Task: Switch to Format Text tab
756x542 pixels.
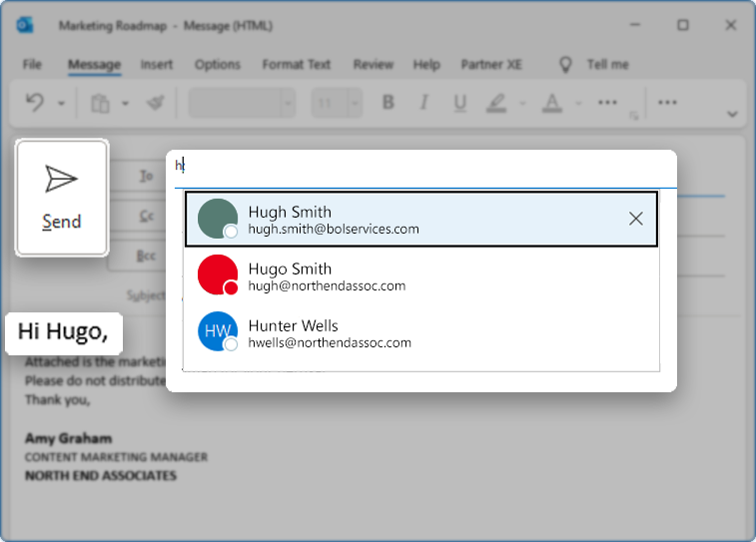Action: (x=297, y=65)
